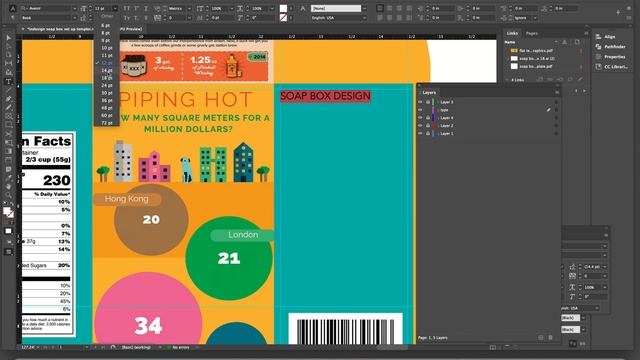Image resolution: width=640 pixels, height=360 pixels.
Task: Open the font family dropdown
Action: click(x=74, y=9)
